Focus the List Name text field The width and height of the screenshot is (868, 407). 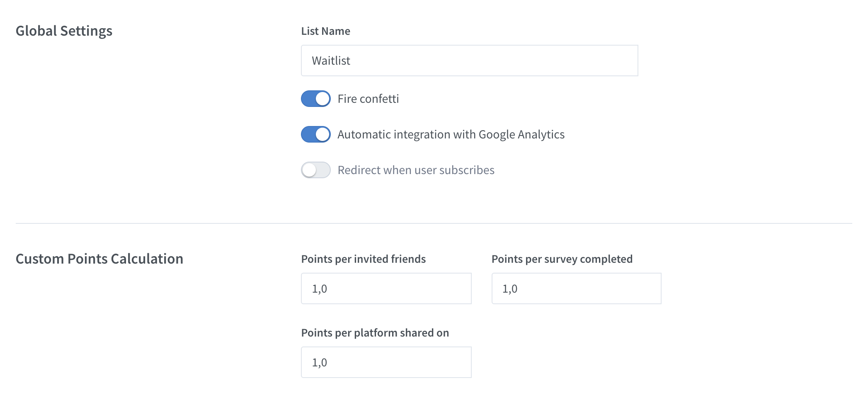[x=469, y=61]
